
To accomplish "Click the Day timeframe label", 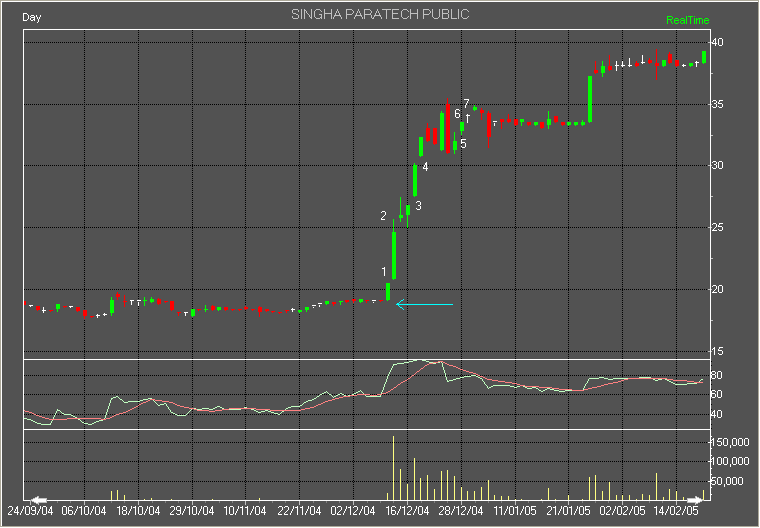I will tap(32, 17).
